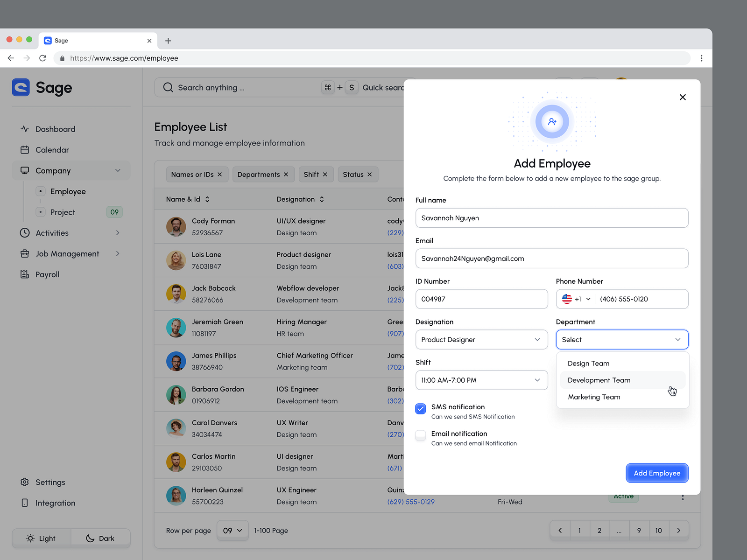Open the Shift time dropdown
The width and height of the screenshot is (747, 560).
[x=481, y=380]
